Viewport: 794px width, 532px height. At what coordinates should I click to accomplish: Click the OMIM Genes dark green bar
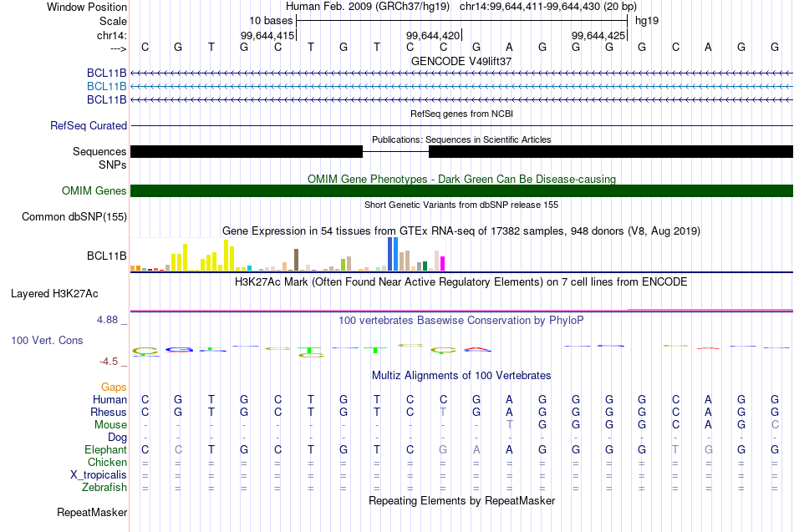pos(461,190)
